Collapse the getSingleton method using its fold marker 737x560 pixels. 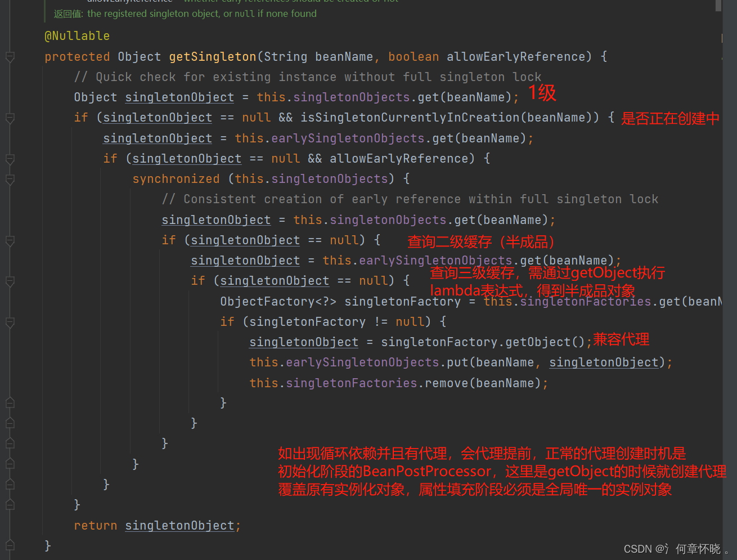10,57
